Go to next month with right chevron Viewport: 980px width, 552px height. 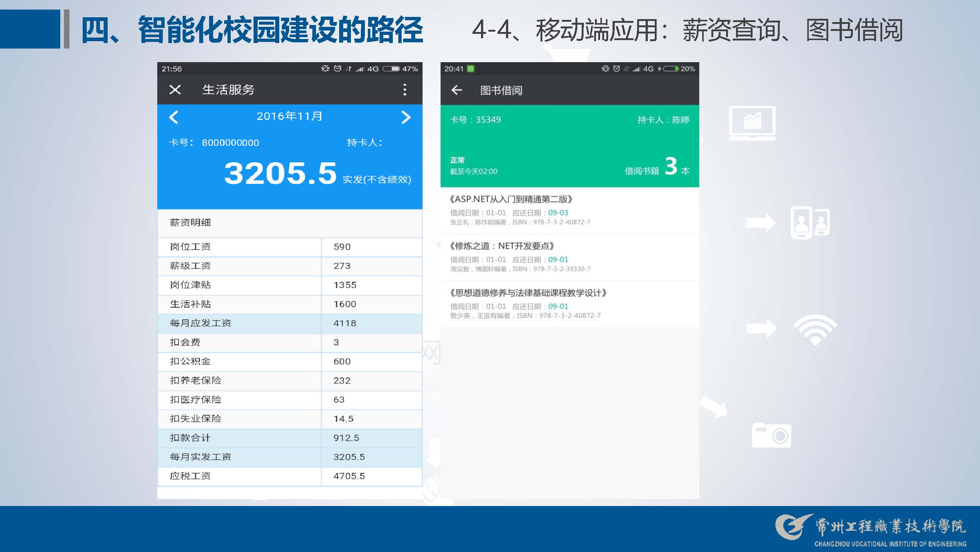pos(406,117)
